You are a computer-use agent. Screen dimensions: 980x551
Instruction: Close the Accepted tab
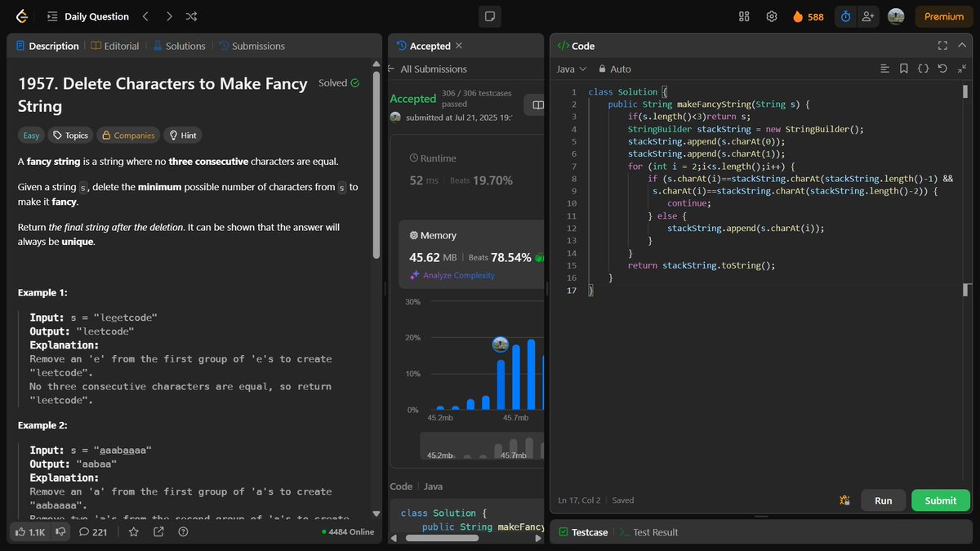(x=459, y=46)
